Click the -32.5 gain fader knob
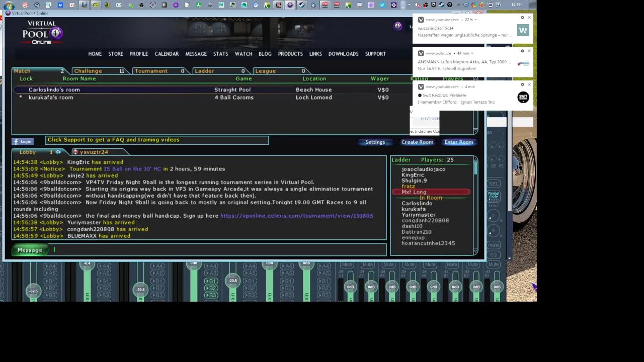Image resolution: width=644 pixels, height=362 pixels. (33, 291)
